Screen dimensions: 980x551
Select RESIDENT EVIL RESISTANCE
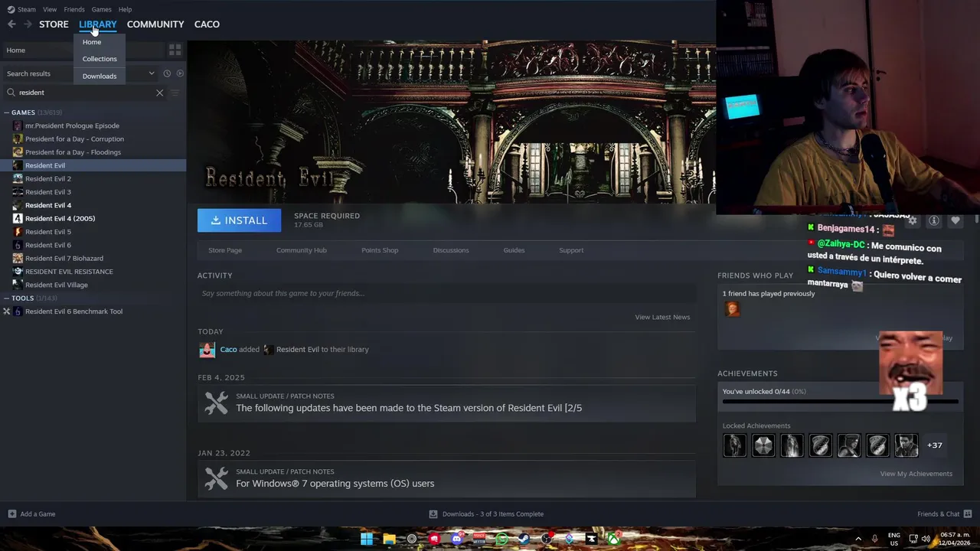(69, 272)
